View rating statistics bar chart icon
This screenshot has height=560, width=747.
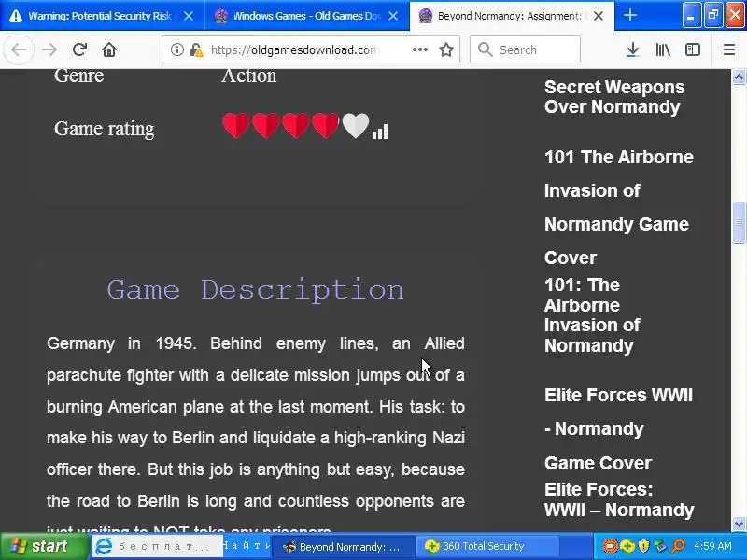380,132
